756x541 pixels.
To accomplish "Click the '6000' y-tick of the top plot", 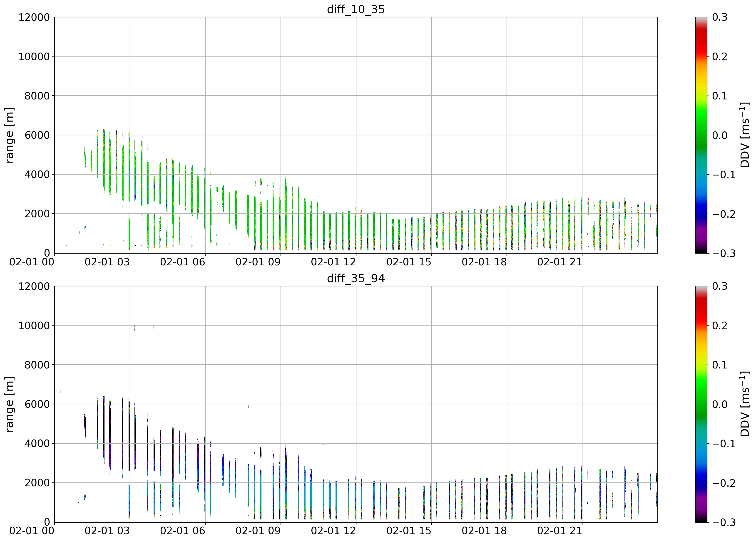I will pos(37,135).
